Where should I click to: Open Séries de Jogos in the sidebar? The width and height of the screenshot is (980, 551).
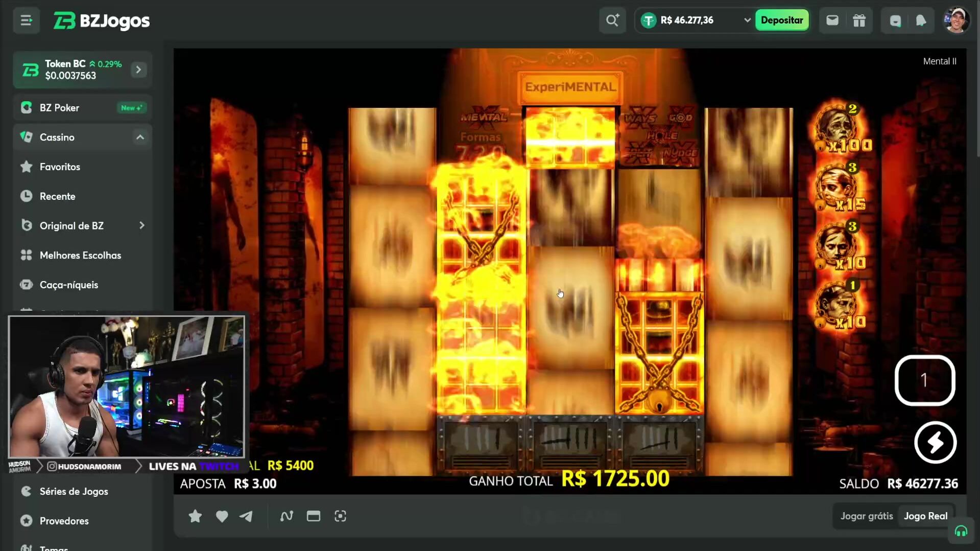[x=83, y=491]
